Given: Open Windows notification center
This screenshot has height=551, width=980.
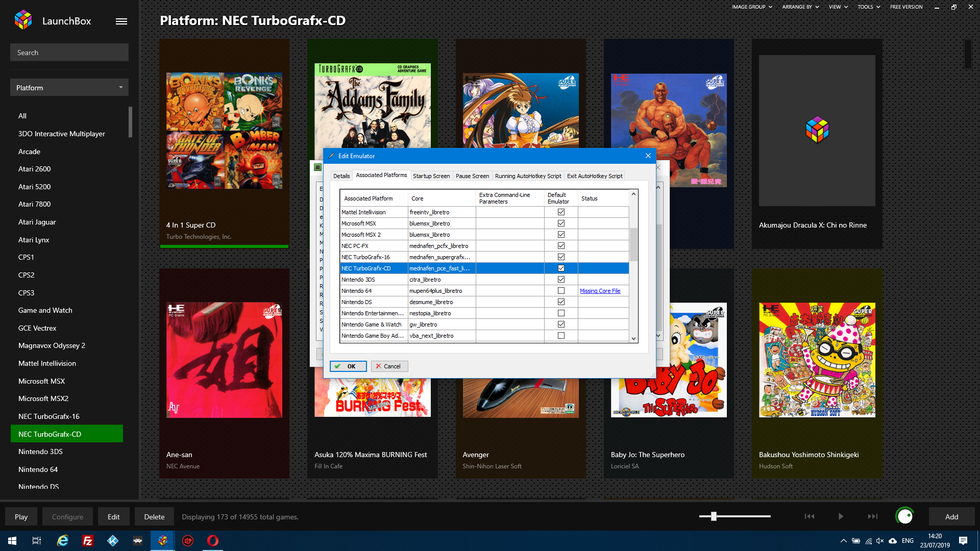Looking at the screenshot, I should 963,541.
